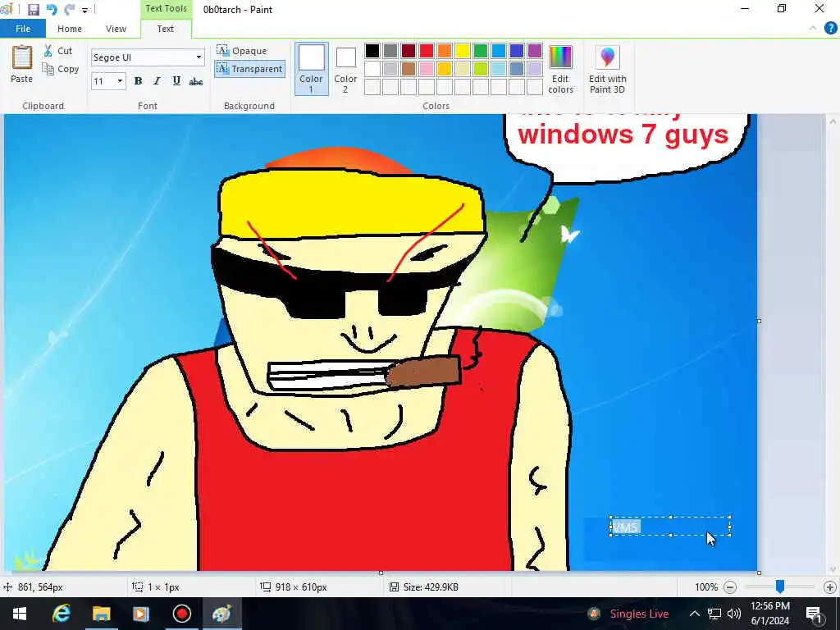
Task: Open the File menu
Action: [x=22, y=29]
